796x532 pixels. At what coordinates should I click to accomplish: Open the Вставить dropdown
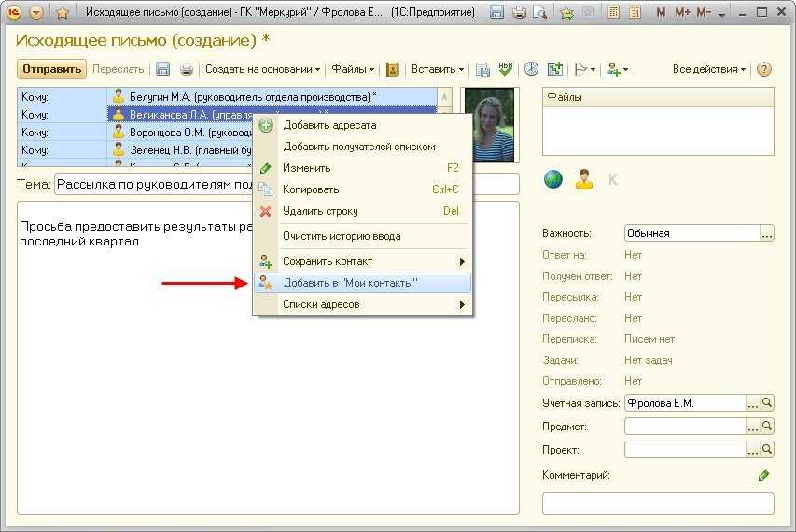pos(437,69)
